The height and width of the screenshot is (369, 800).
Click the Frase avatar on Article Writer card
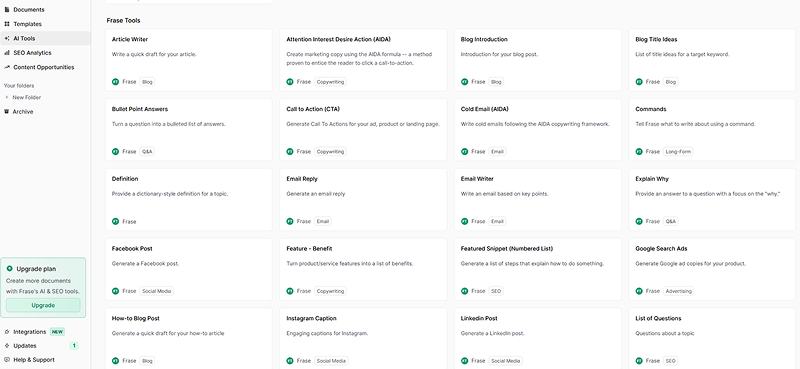coord(115,82)
